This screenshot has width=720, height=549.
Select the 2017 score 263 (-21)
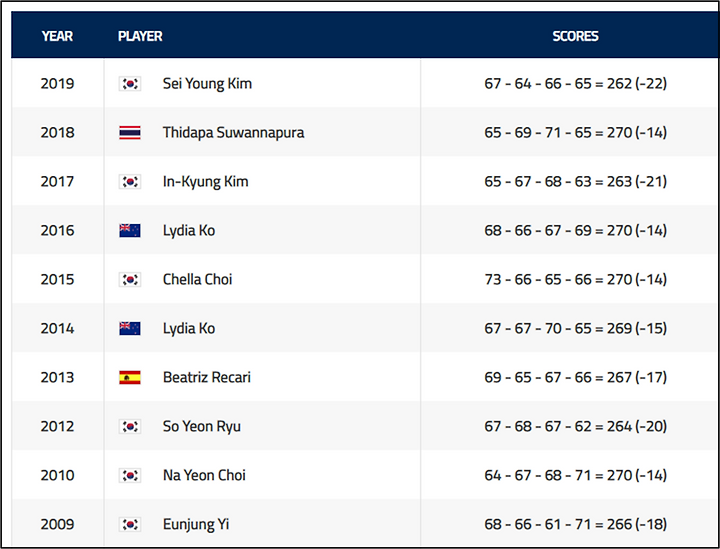(637, 182)
